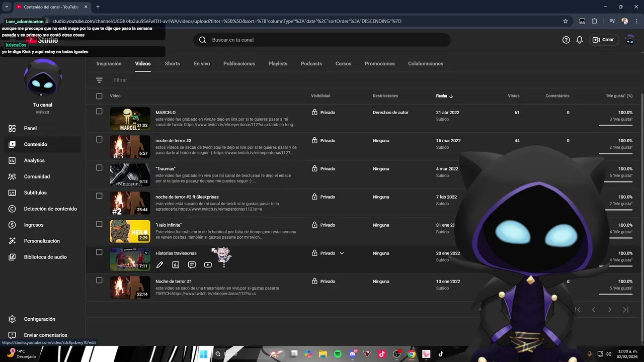The width and height of the screenshot is (644, 362).
Task: Open the Chrome tab search dropdown arrow
Action: (7, 7)
